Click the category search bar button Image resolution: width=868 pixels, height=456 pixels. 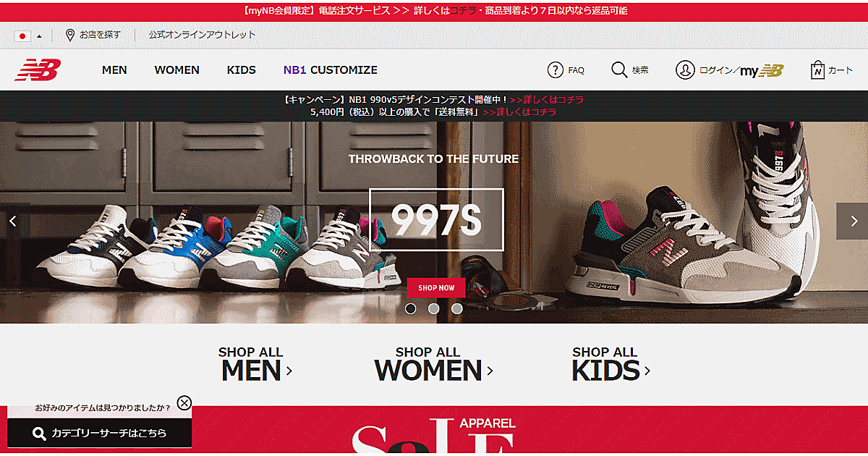[x=100, y=434]
